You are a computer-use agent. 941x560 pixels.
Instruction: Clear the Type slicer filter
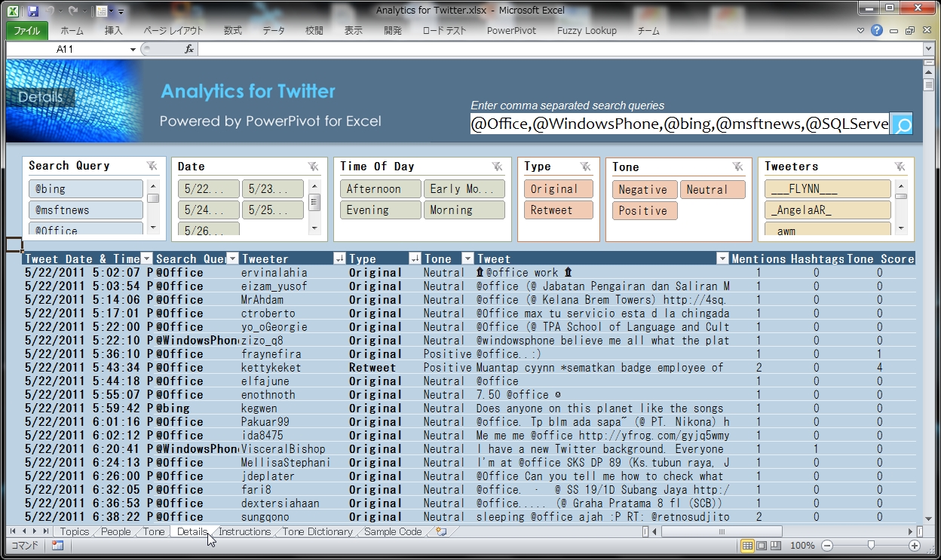tap(586, 166)
